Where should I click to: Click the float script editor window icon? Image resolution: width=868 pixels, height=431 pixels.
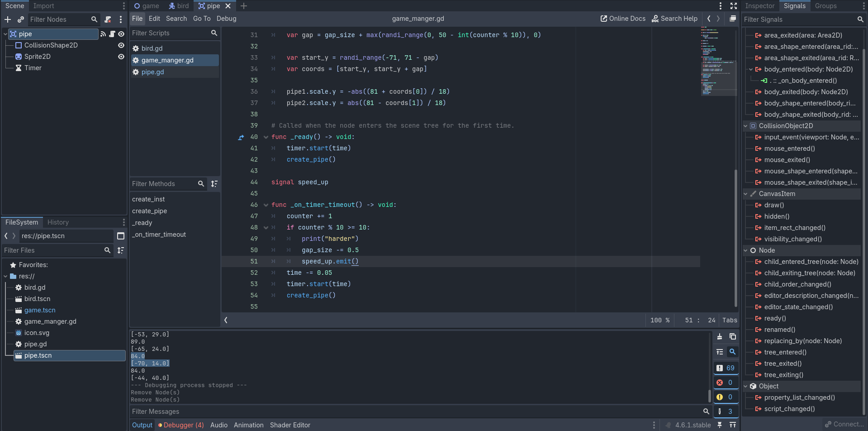pyautogui.click(x=733, y=19)
